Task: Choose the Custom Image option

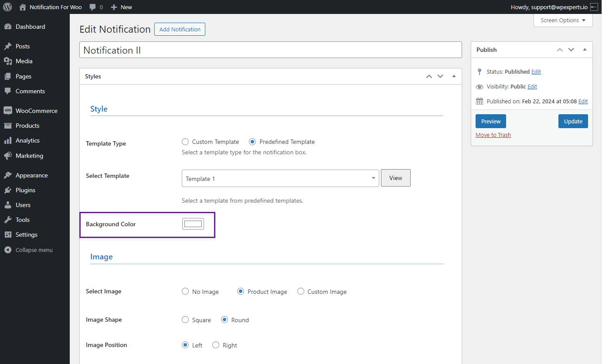Action: (300, 292)
